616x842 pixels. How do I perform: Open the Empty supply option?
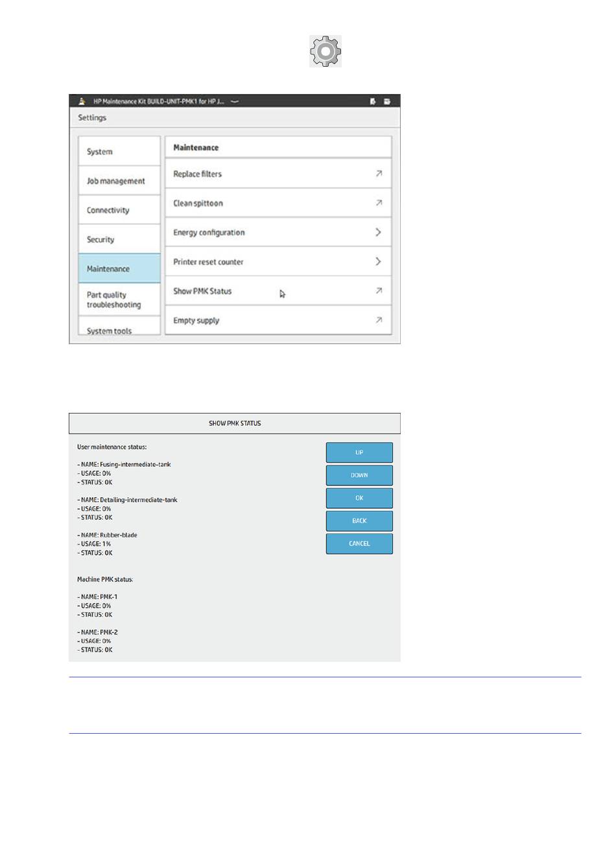pyautogui.click(x=278, y=320)
